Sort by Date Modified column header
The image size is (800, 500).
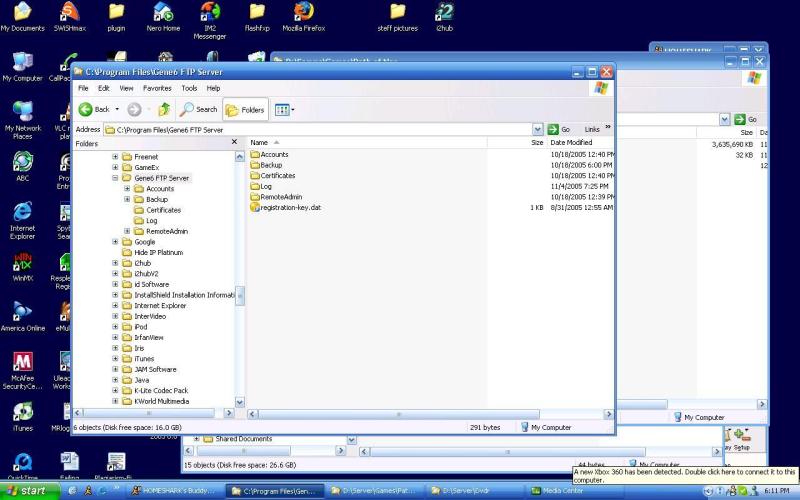point(580,142)
